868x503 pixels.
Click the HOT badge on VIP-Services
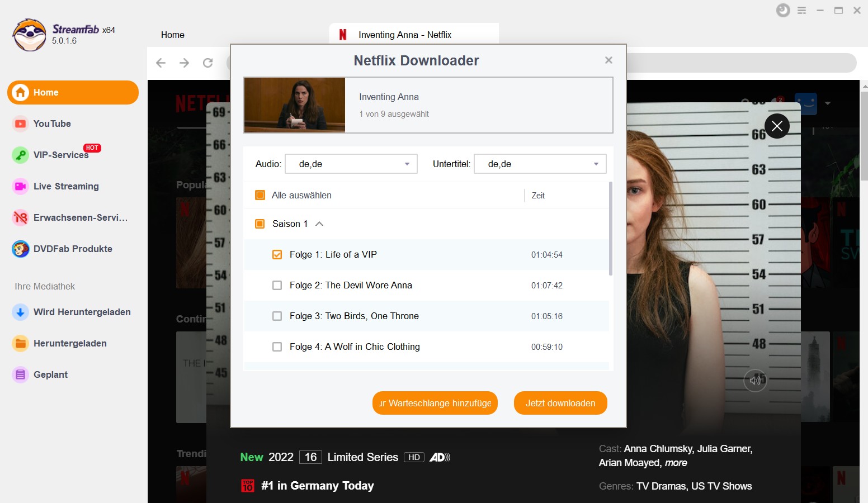pos(92,148)
